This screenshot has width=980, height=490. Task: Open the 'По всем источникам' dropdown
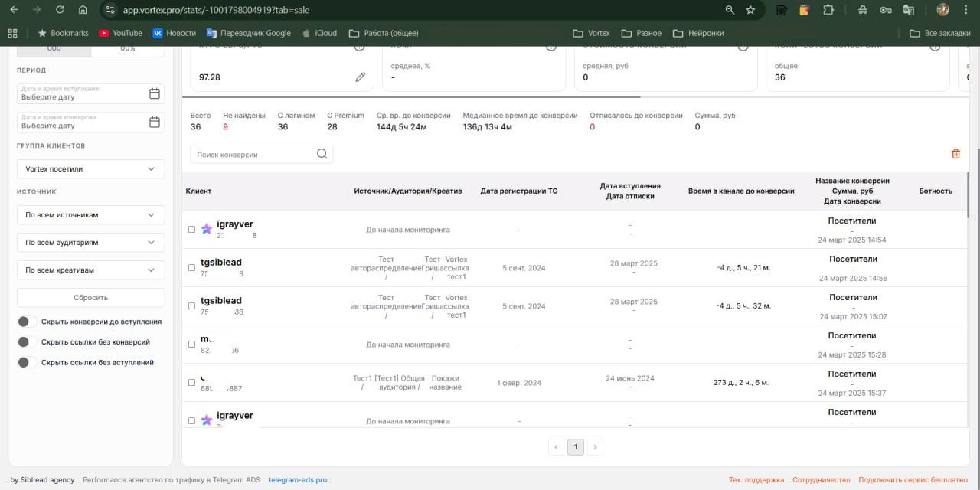[x=90, y=215]
